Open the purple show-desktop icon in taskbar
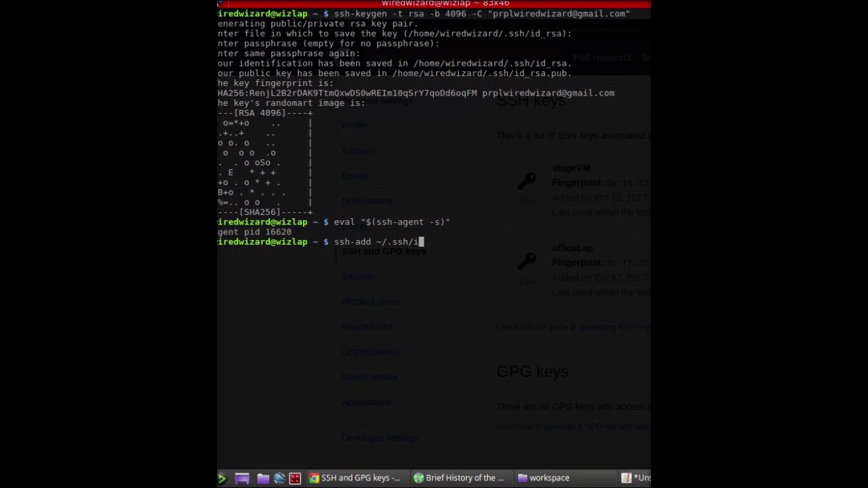868x488 pixels. tap(242, 479)
